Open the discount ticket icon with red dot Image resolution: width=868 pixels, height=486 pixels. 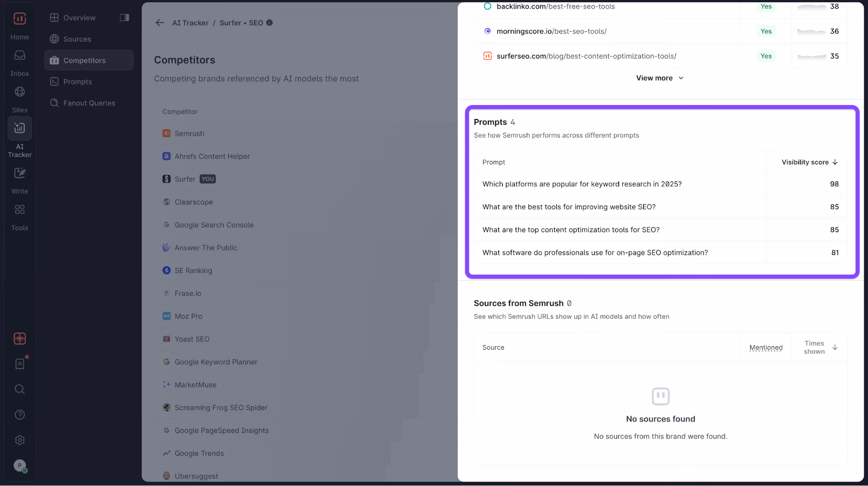(20, 364)
